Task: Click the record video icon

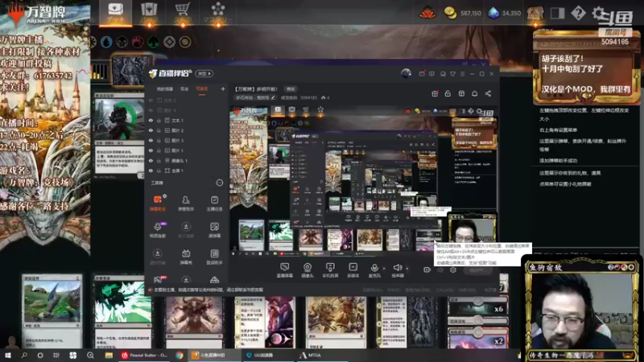Action: coord(427,269)
